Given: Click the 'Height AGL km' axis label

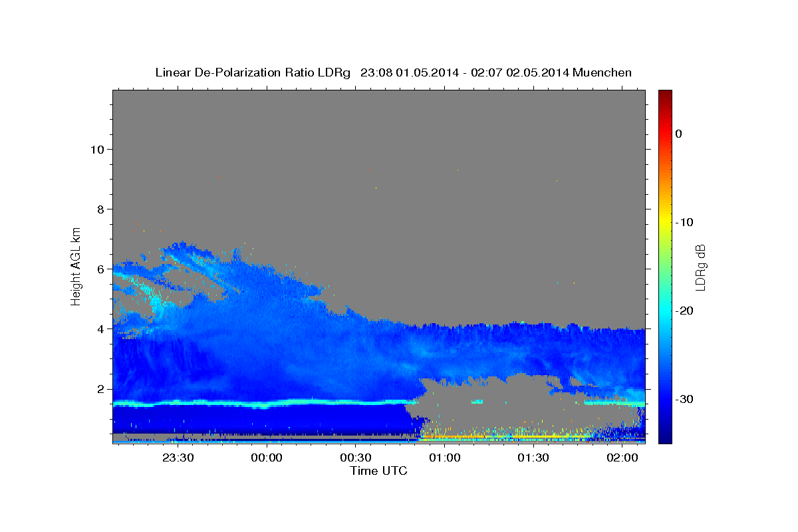Looking at the screenshot, I should [76, 265].
